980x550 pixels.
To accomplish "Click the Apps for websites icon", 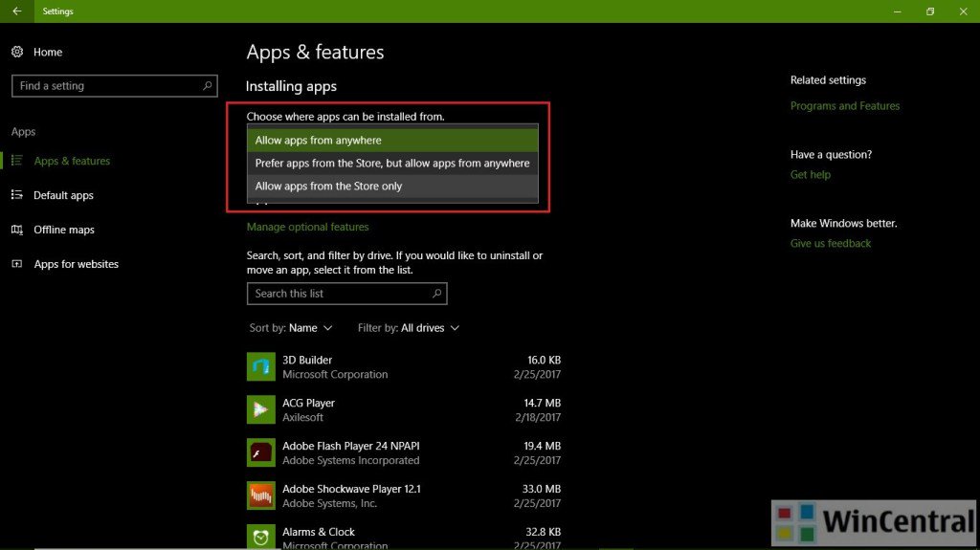I will 17,264.
